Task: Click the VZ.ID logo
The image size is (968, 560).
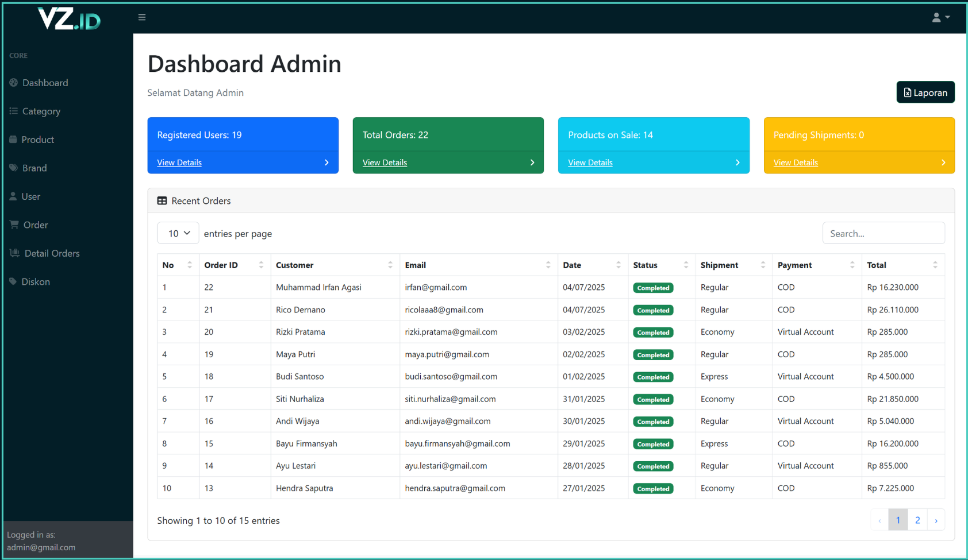Action: pyautogui.click(x=69, y=18)
